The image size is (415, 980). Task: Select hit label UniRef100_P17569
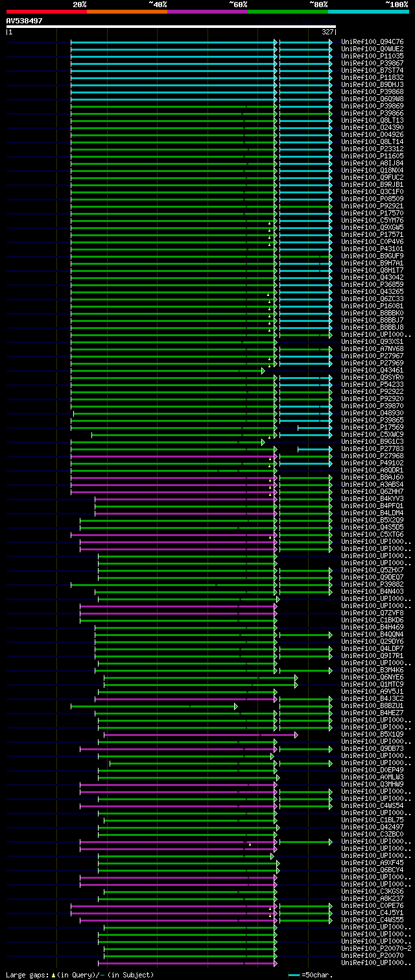tap(372, 427)
